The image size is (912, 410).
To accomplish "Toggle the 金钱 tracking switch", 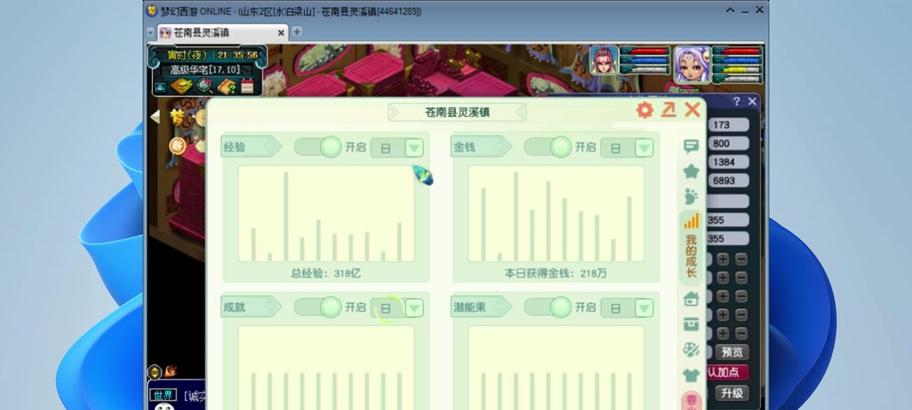I will (548, 147).
